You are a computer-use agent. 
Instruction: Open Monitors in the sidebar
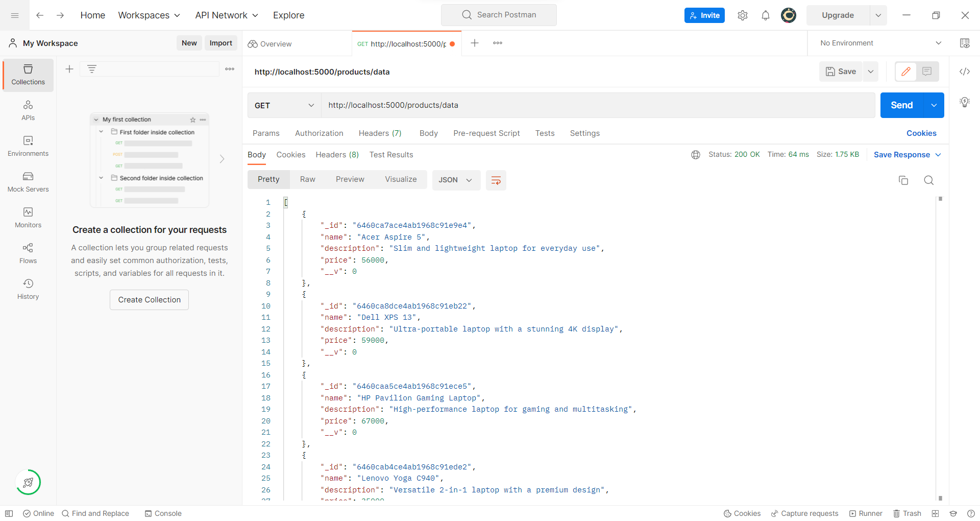pos(28,218)
